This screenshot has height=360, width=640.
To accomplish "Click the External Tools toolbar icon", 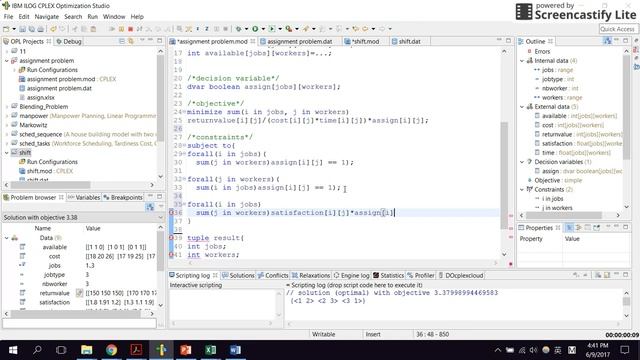I will [x=289, y=29].
